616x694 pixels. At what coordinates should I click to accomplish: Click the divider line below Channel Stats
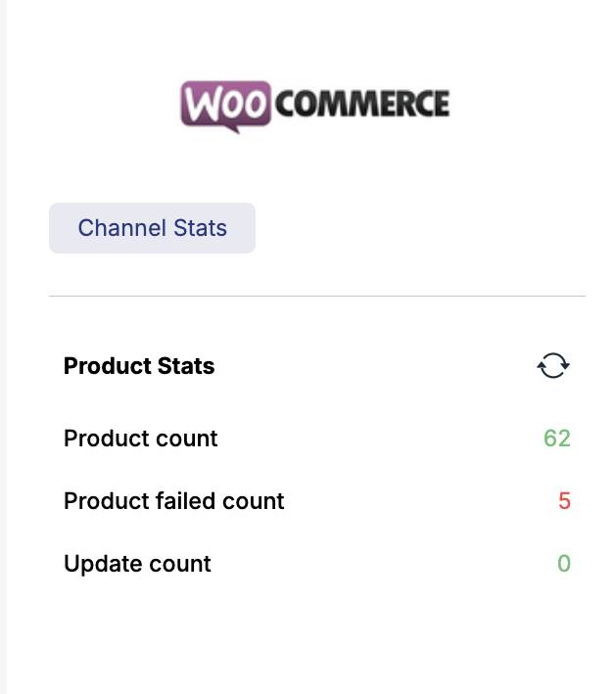coord(316,296)
